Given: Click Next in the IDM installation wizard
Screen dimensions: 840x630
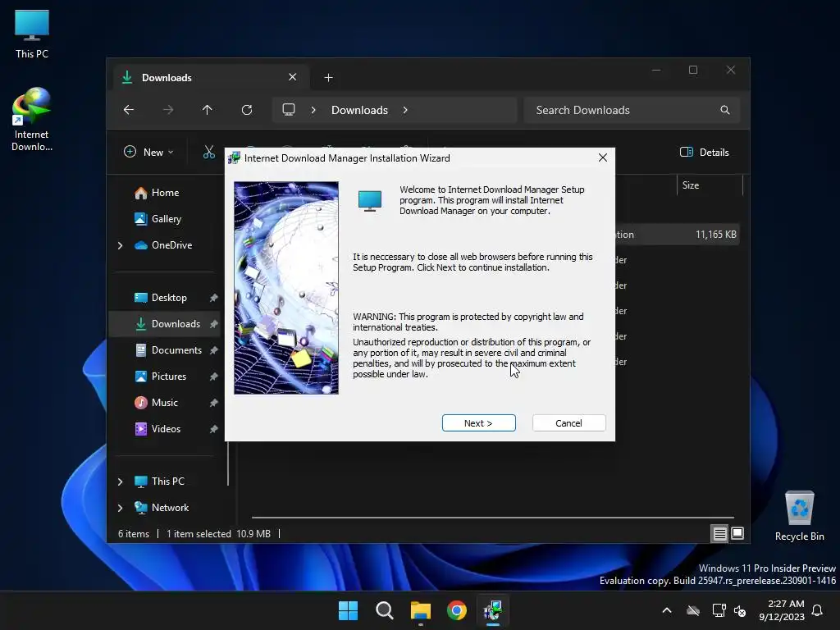Looking at the screenshot, I should pyautogui.click(x=478, y=422).
